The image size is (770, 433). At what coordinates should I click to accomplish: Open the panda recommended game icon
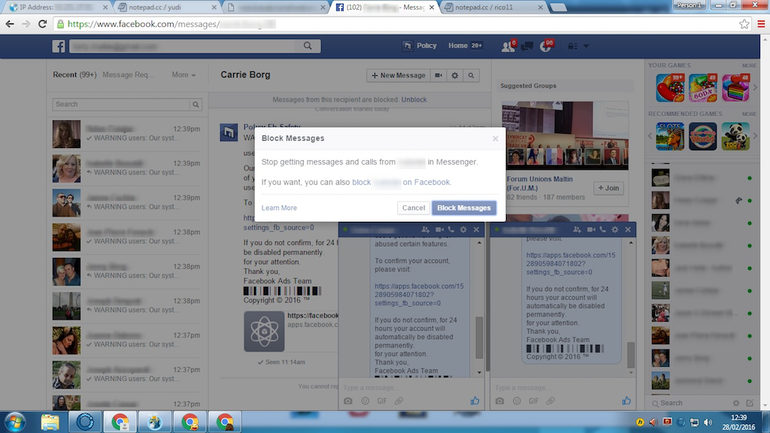click(x=735, y=136)
